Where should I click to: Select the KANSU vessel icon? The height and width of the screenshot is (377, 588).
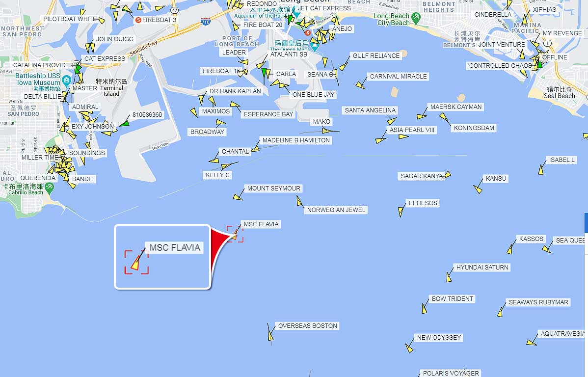(x=478, y=189)
